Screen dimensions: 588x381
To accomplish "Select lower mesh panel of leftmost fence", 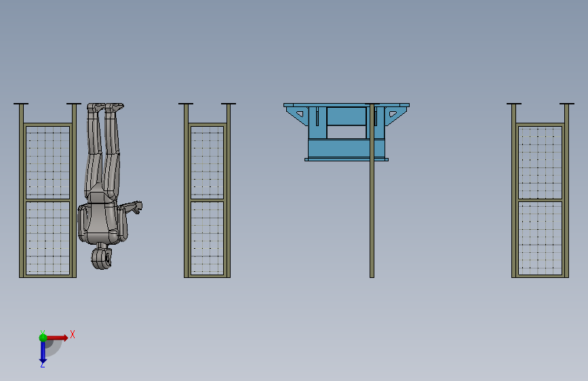I will click(47, 238).
